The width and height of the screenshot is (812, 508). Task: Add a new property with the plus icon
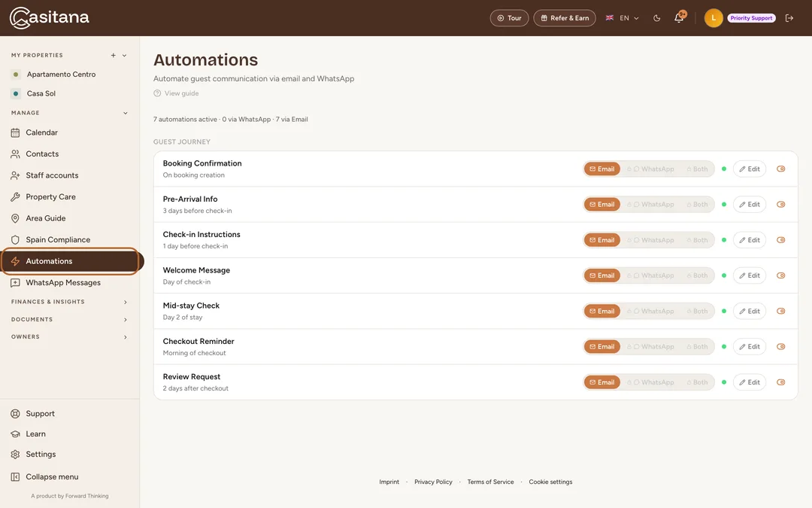point(113,55)
